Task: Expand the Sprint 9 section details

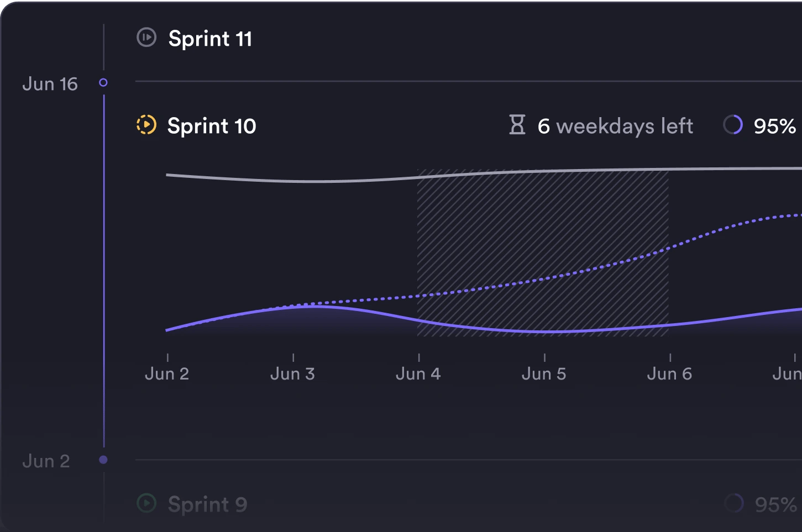Action: pyautogui.click(x=207, y=503)
